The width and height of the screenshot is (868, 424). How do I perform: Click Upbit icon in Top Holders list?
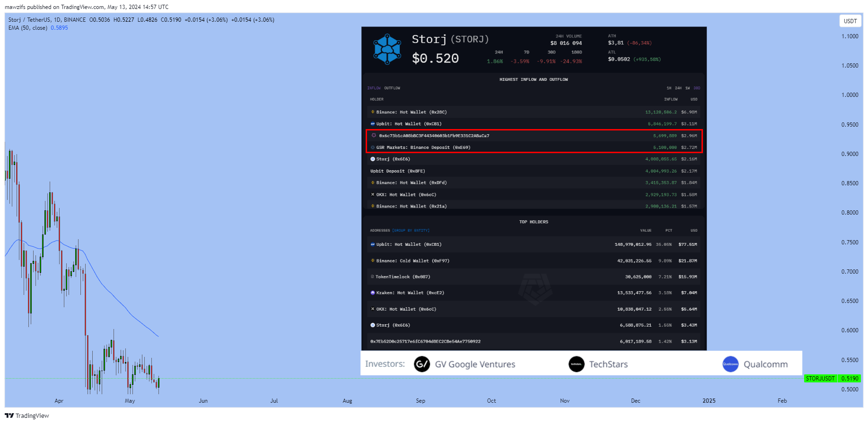pyautogui.click(x=373, y=244)
